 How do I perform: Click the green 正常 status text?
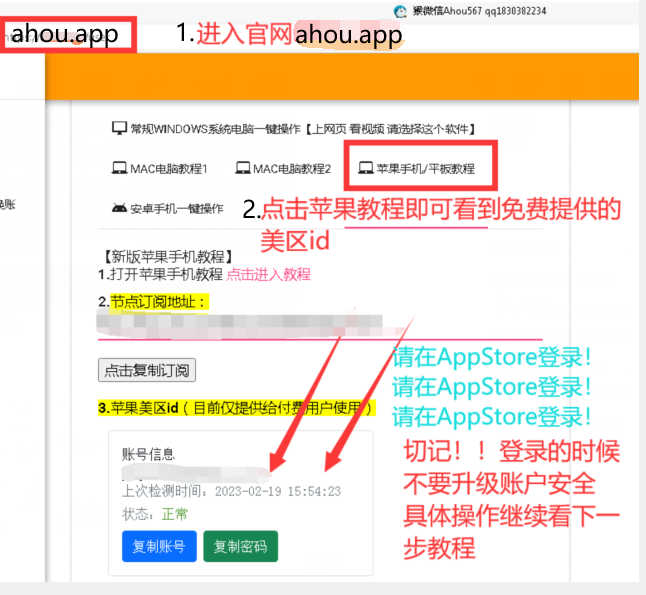pos(174,514)
